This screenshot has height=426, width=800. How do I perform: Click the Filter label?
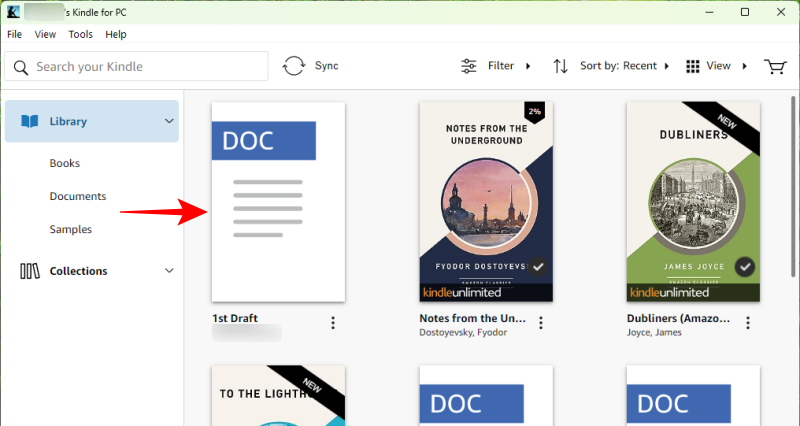(501, 66)
